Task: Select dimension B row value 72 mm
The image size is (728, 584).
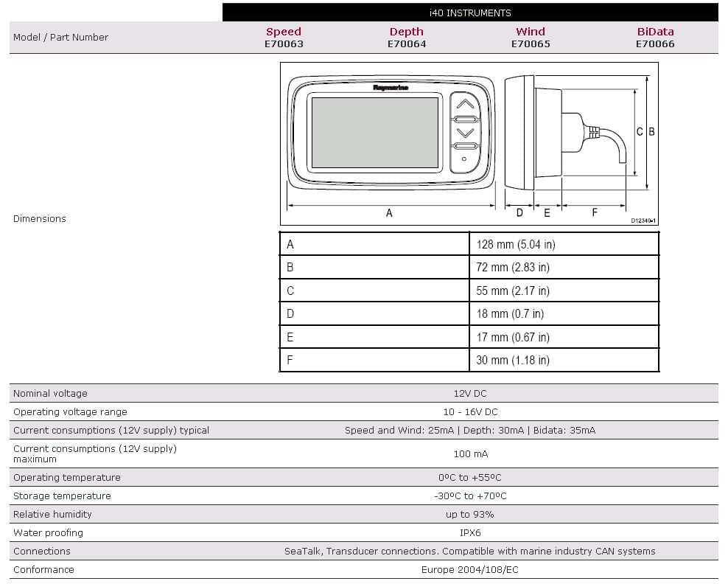Action: point(512,267)
